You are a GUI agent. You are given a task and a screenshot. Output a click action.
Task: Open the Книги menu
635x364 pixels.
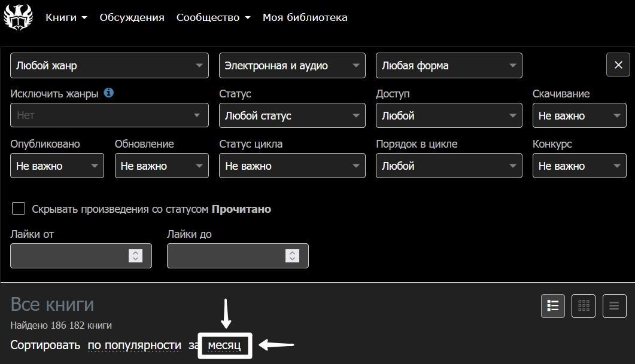(x=66, y=17)
